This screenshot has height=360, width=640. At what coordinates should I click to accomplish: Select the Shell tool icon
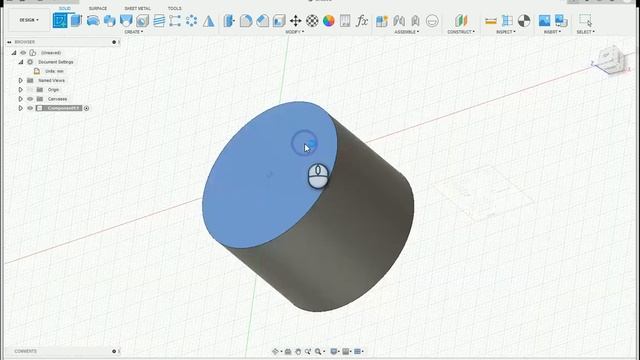(279, 20)
